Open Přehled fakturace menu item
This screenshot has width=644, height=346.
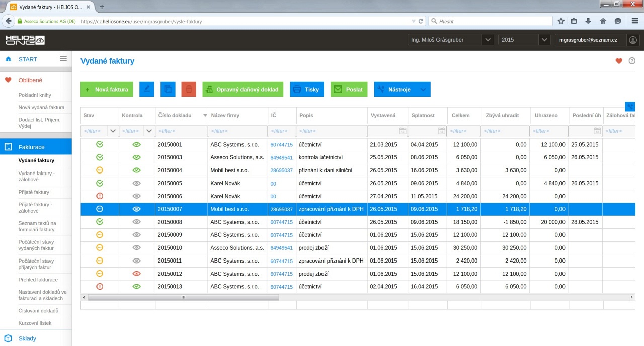(38, 280)
